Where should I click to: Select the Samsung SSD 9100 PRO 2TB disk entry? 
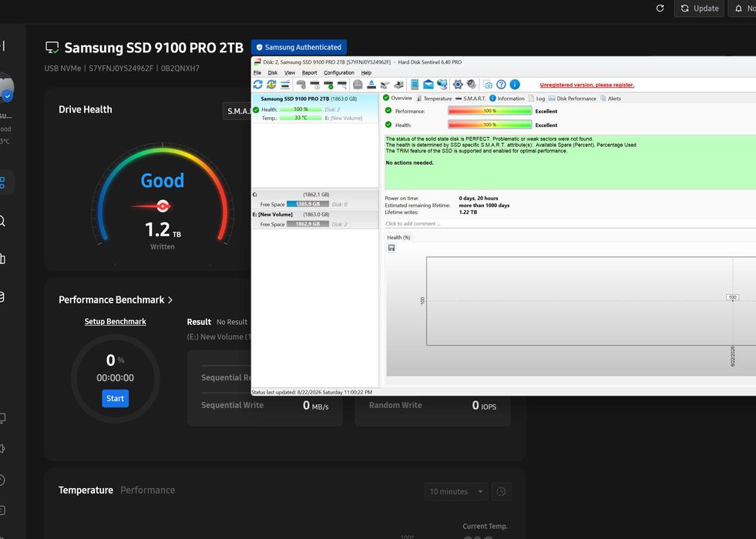(x=315, y=108)
